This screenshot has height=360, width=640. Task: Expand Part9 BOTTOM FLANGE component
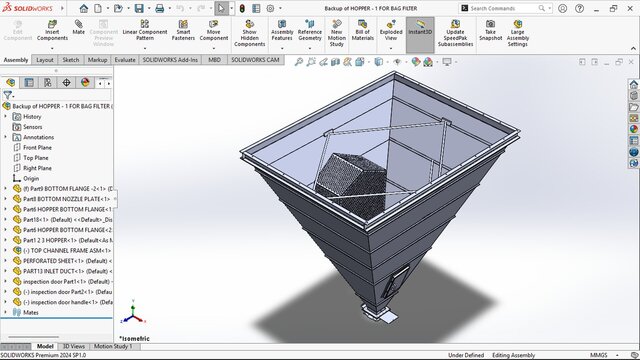point(5,189)
